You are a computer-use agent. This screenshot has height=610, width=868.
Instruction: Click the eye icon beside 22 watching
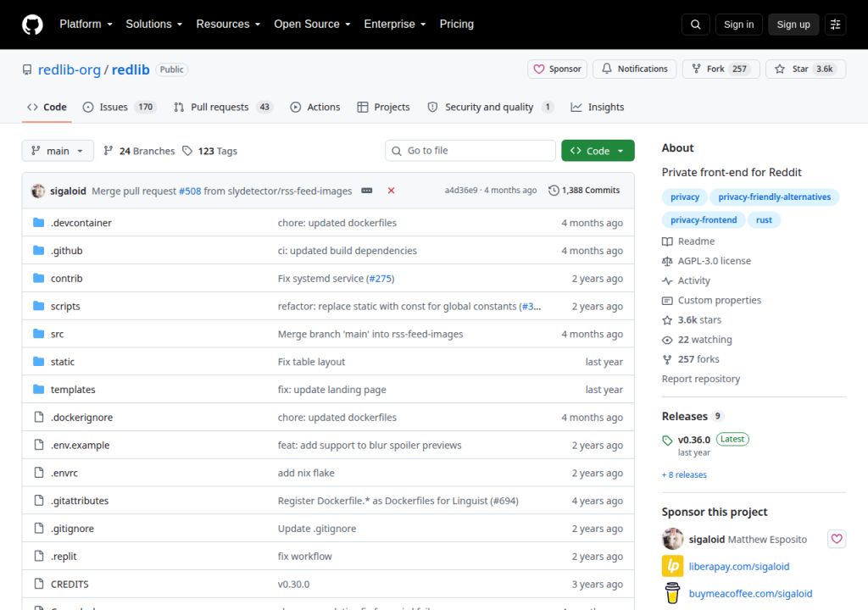click(x=667, y=340)
